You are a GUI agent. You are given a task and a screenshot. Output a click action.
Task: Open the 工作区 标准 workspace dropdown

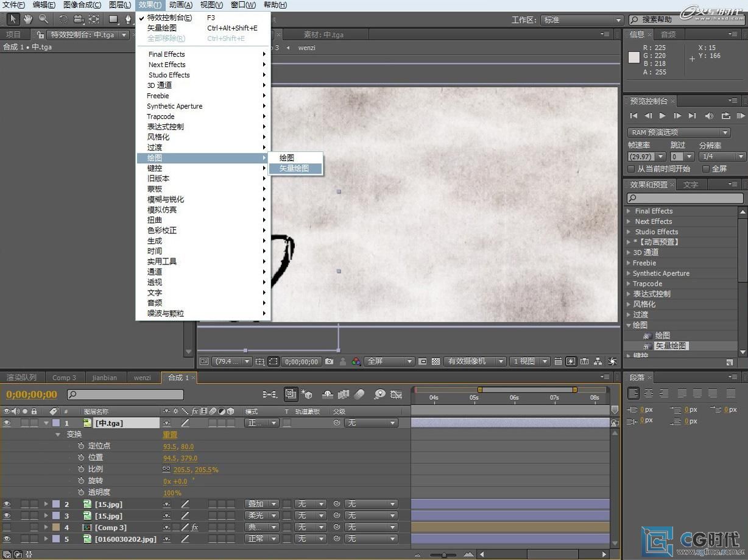[582, 20]
